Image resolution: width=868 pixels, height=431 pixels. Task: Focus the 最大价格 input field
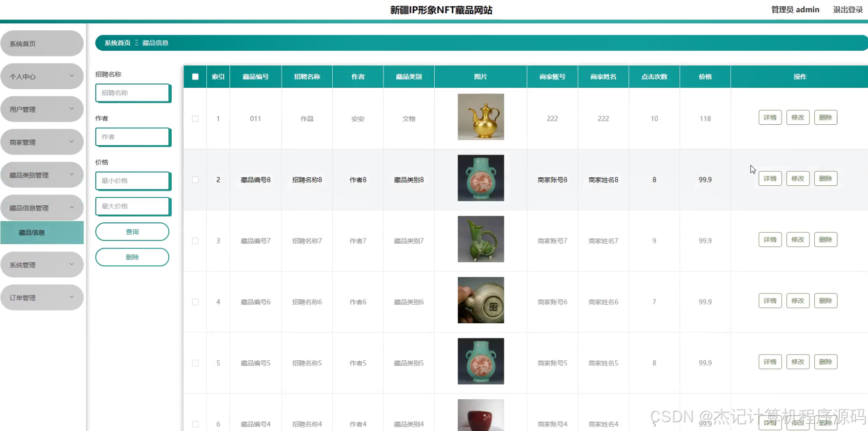click(133, 206)
